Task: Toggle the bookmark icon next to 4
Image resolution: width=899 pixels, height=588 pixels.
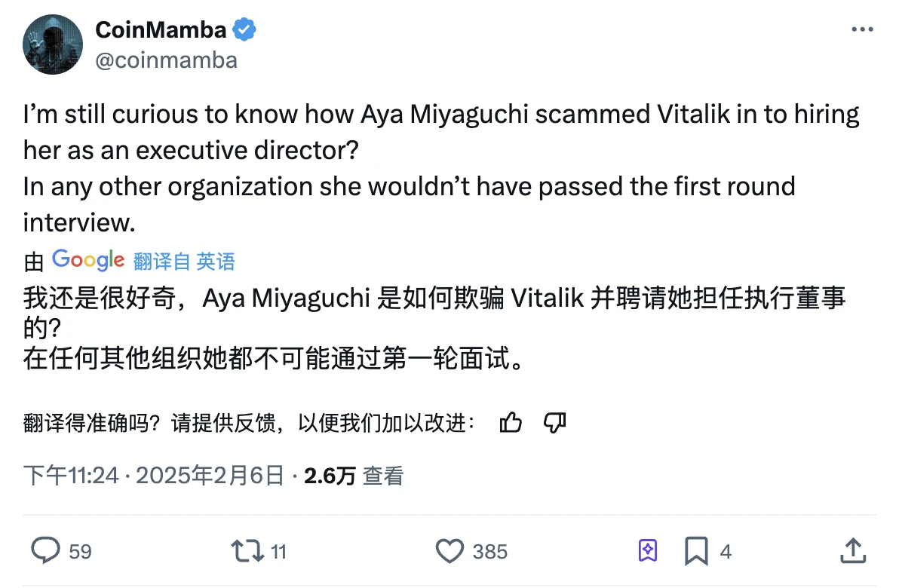Action: point(696,551)
